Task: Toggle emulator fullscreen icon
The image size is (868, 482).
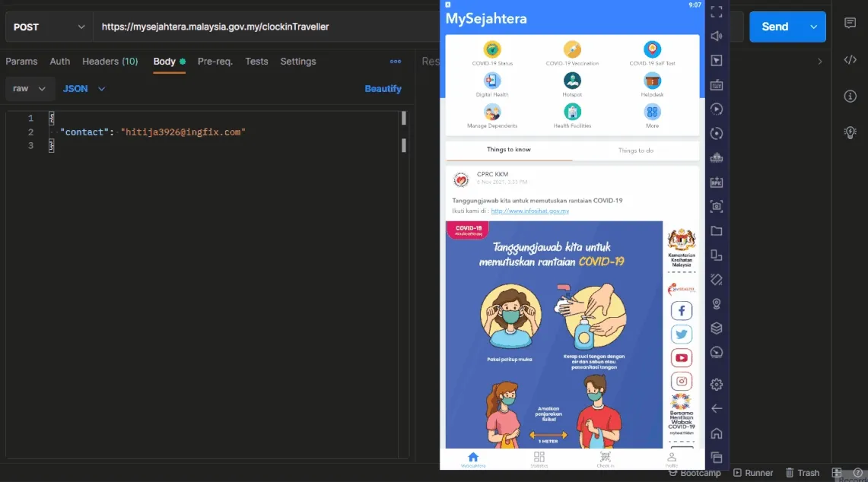Action: (x=717, y=11)
